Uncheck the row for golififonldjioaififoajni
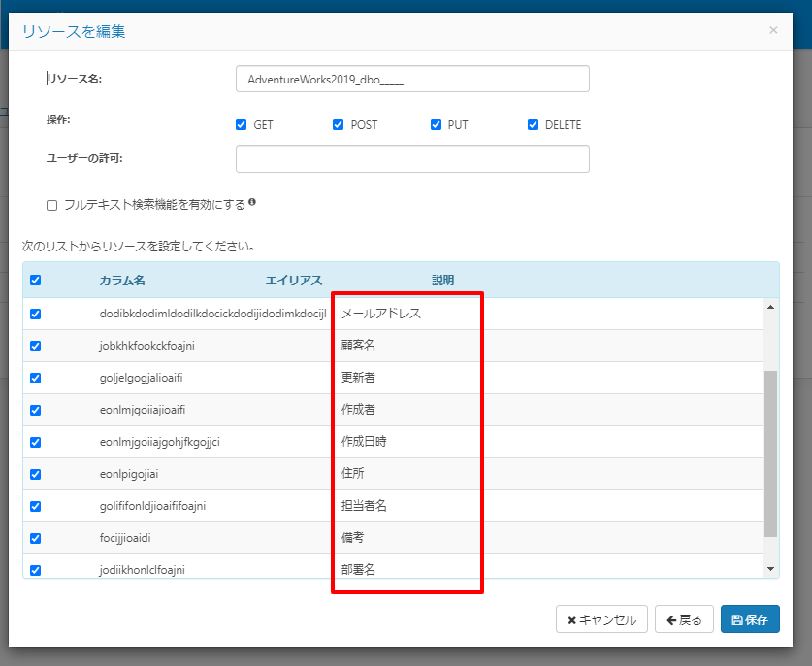 (35, 507)
